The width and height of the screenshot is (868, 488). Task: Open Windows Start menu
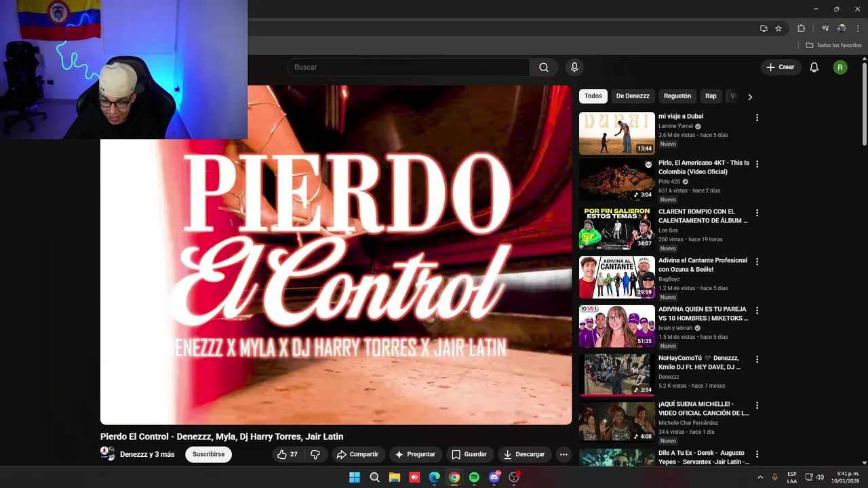[355, 477]
